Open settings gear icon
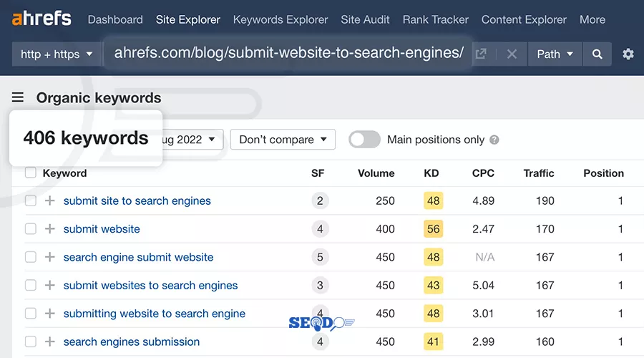 [x=628, y=54]
